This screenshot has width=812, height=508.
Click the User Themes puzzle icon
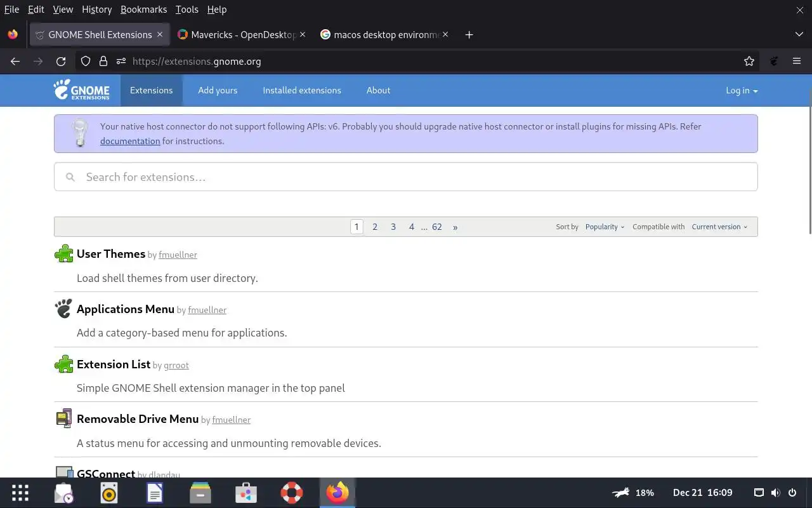coord(63,254)
